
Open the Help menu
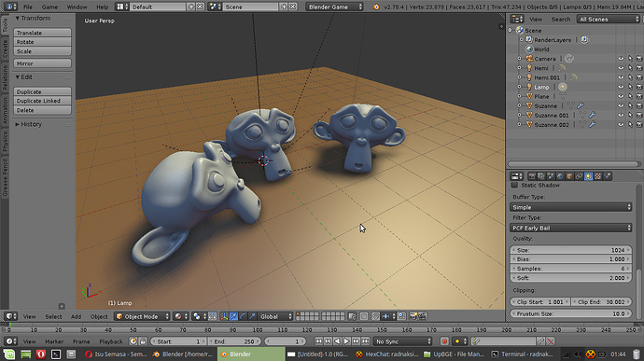103,7
